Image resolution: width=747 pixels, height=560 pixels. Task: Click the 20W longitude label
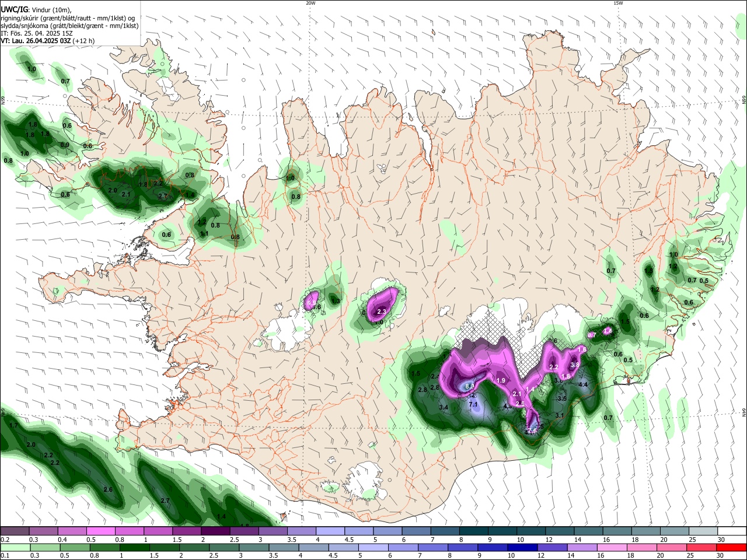(310, 3)
